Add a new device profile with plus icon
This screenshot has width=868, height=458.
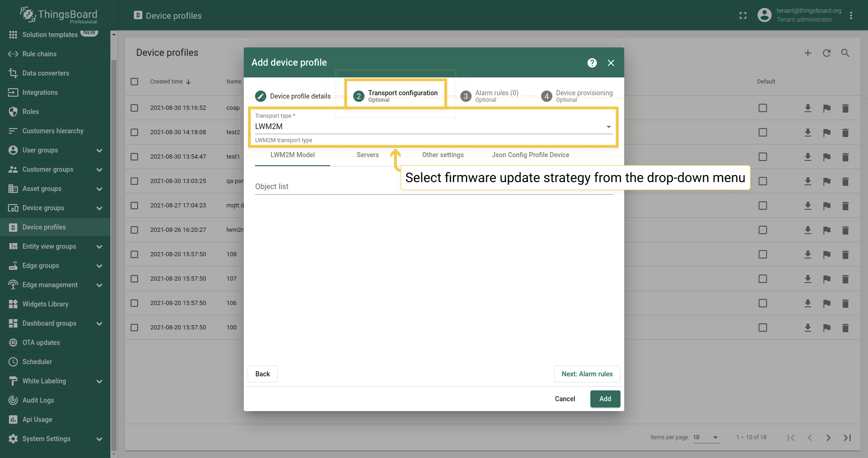click(x=808, y=53)
